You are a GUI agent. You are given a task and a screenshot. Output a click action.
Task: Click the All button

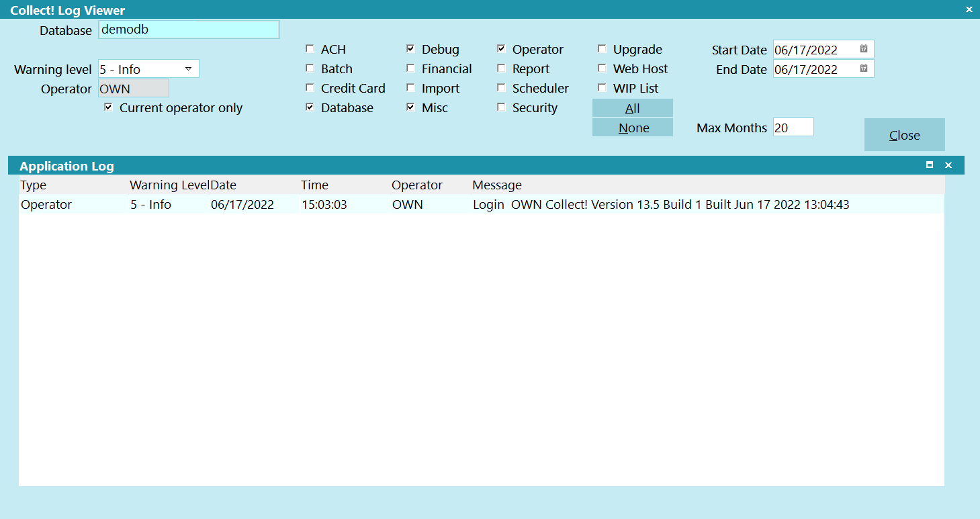coord(632,108)
